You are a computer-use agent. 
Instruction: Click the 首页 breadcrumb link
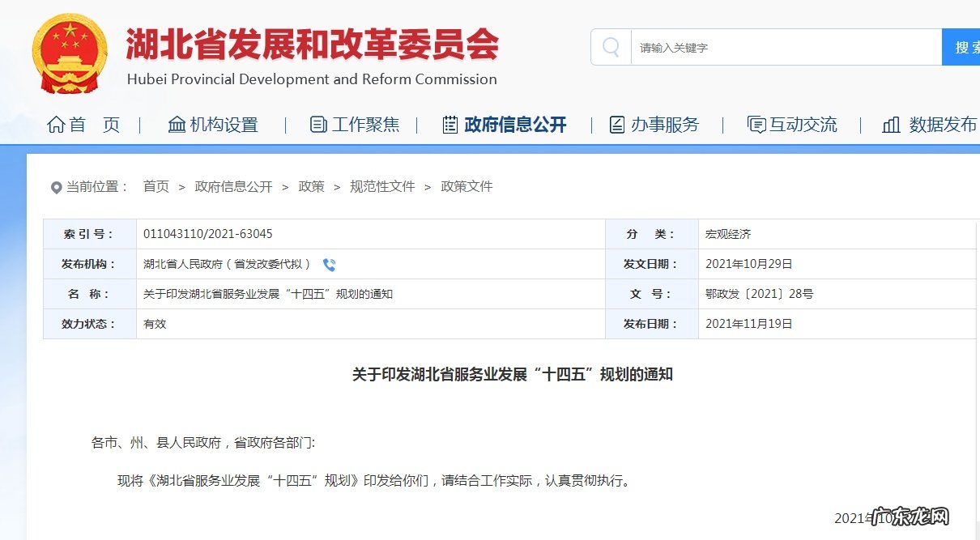[x=156, y=186]
